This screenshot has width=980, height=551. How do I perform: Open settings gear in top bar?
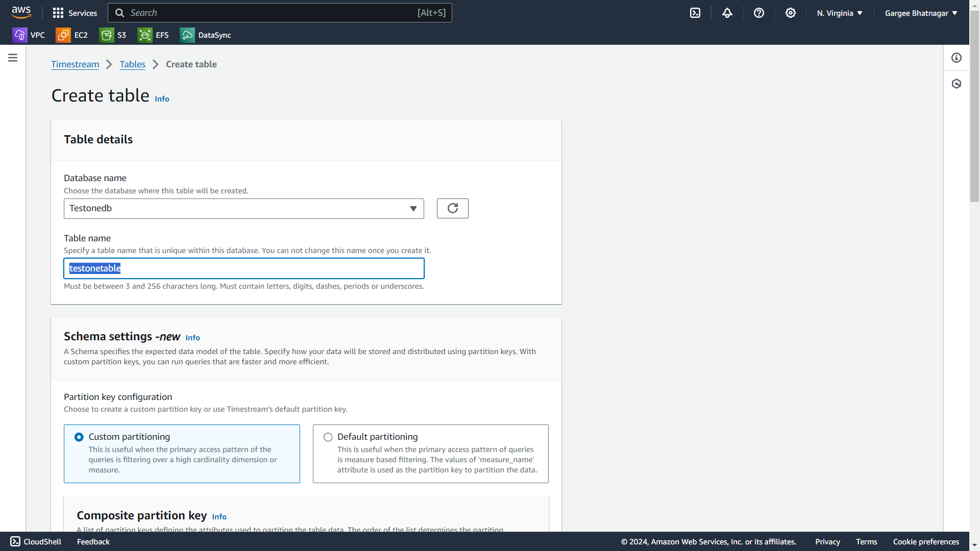790,13
